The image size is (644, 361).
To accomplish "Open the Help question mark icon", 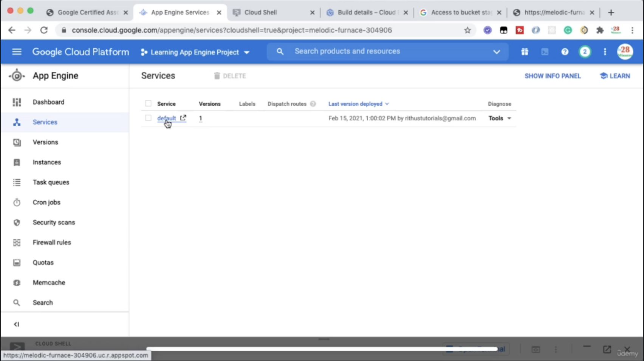I will click(x=565, y=52).
